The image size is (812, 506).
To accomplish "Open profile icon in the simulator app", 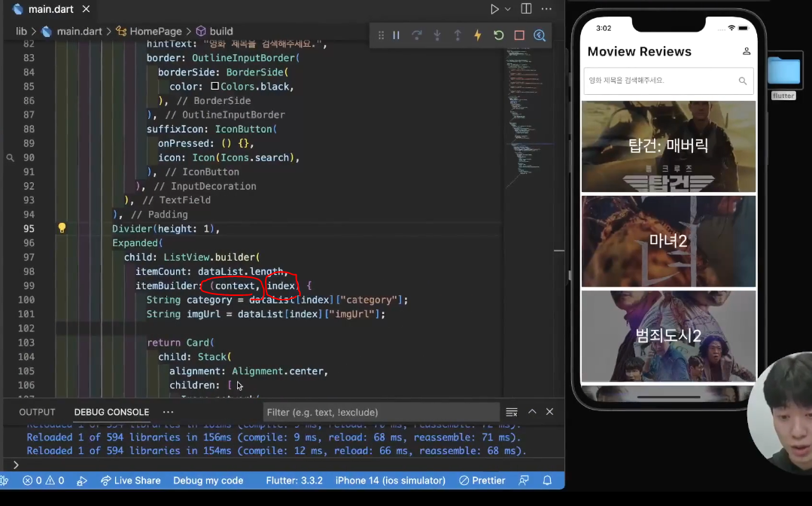I will pyautogui.click(x=747, y=51).
